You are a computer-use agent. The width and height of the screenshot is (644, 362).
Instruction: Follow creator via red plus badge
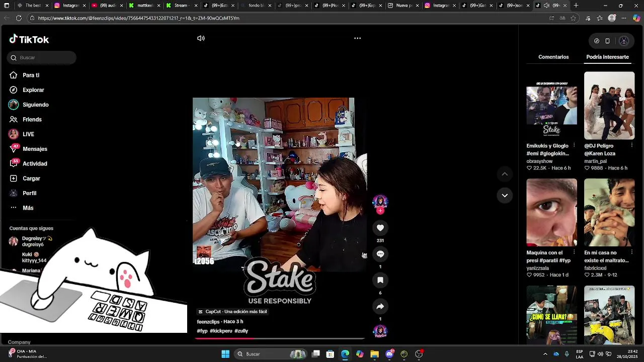pos(380,211)
